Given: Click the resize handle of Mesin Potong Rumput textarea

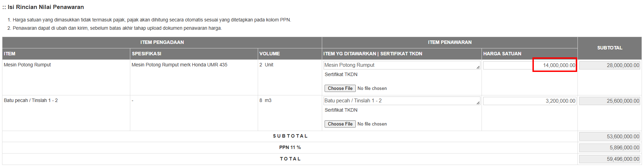Looking at the screenshot, I should [x=478, y=67].
